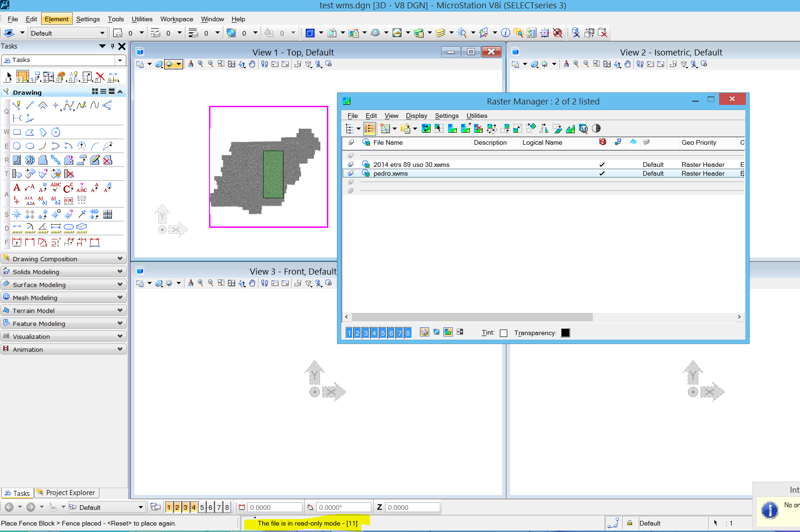Expand the Mesh Modeling task group
The image size is (800, 532).
pos(64,298)
